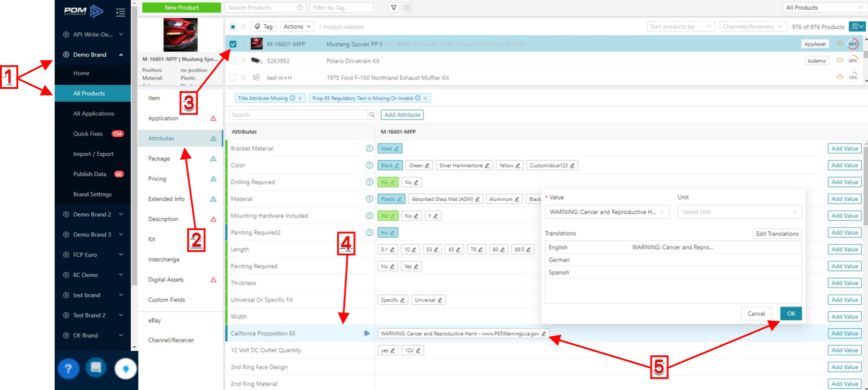Click the PDM Automotive logo
868x390 pixels.
[83, 11]
